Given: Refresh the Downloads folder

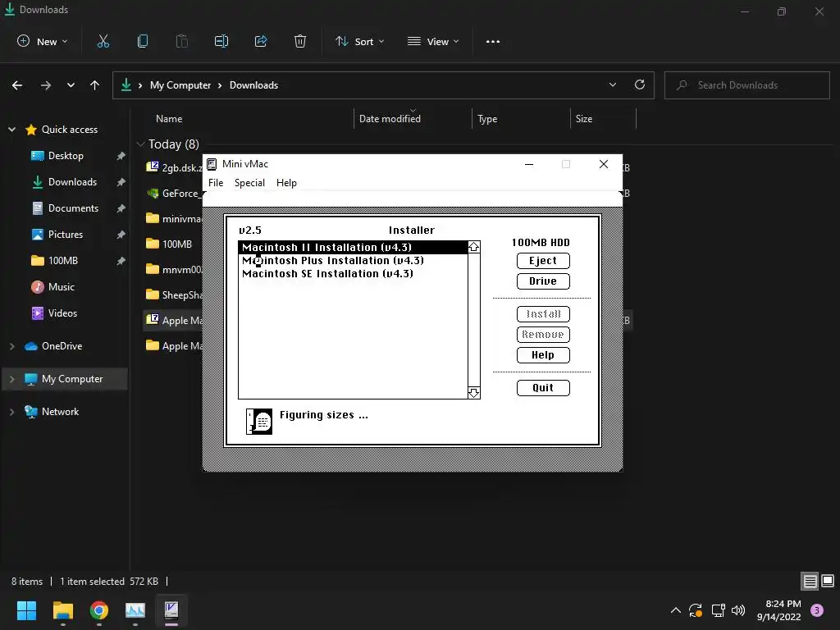Looking at the screenshot, I should point(640,84).
